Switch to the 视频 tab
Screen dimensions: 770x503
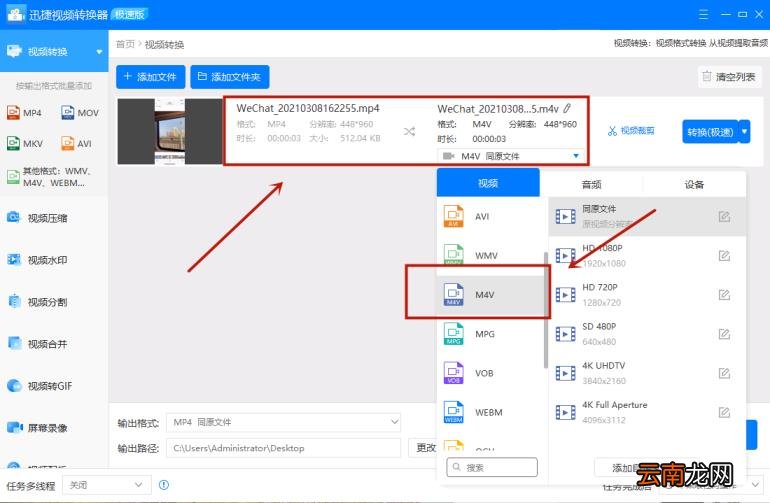(488, 183)
